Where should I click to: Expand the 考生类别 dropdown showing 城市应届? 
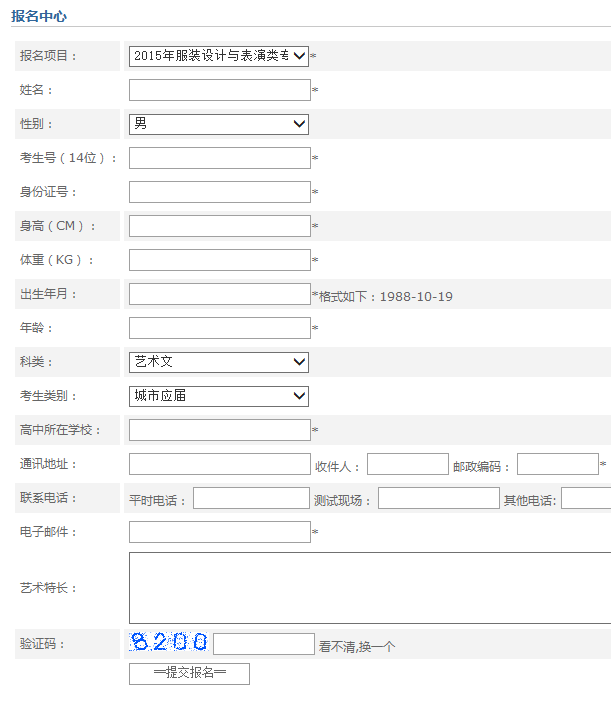coord(218,396)
